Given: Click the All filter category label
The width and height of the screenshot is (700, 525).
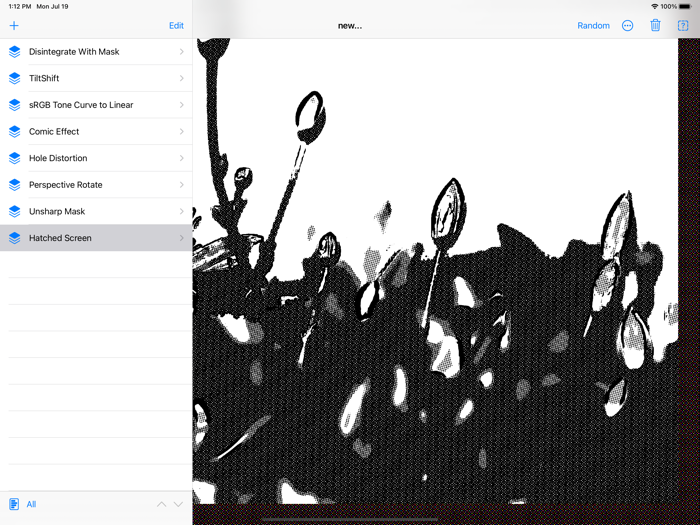Looking at the screenshot, I should click(31, 504).
